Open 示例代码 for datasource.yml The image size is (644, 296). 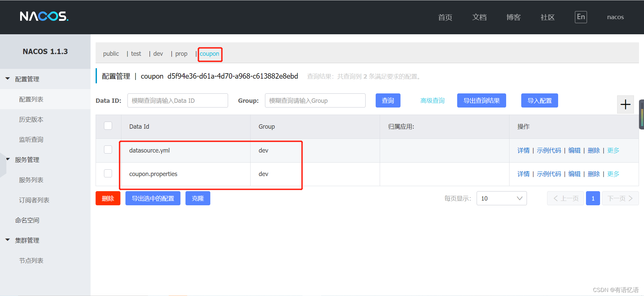tap(549, 151)
